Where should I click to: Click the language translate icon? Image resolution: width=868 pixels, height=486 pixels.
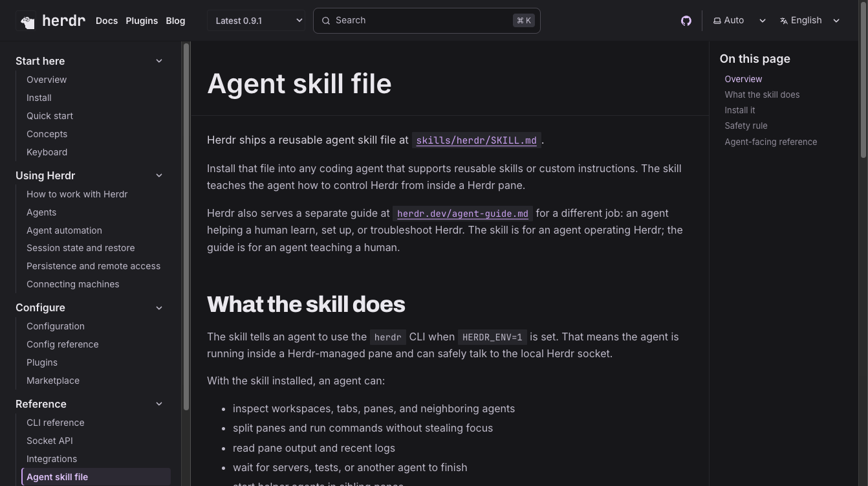click(x=784, y=21)
